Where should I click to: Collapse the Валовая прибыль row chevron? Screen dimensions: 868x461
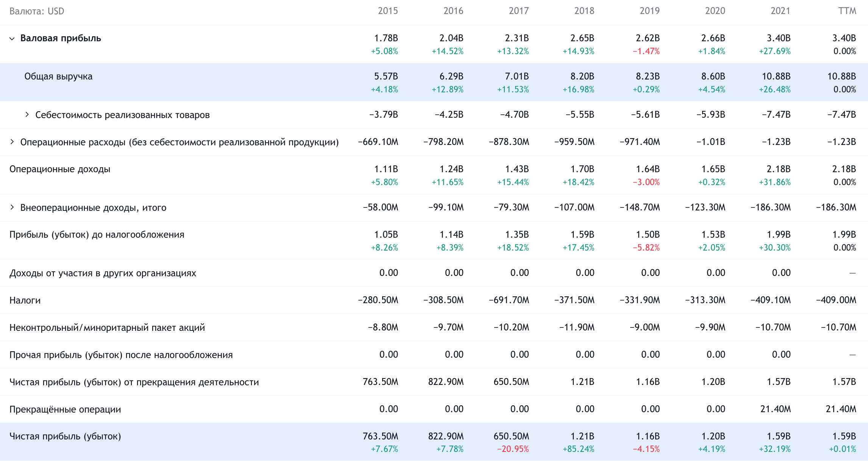12,39
